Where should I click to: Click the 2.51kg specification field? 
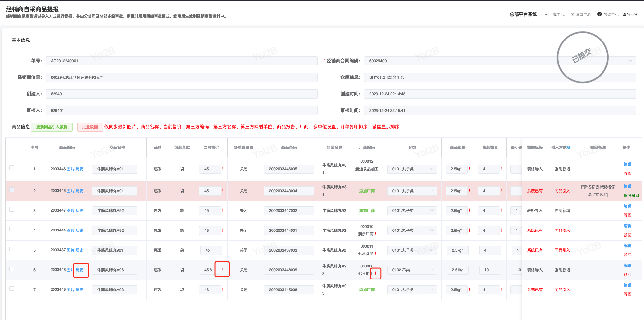(458, 270)
